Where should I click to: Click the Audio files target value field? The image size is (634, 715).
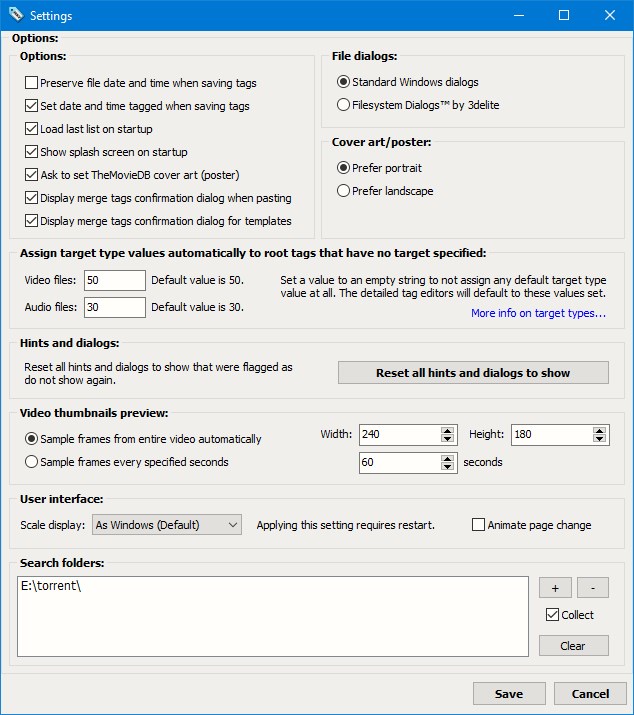pos(115,307)
